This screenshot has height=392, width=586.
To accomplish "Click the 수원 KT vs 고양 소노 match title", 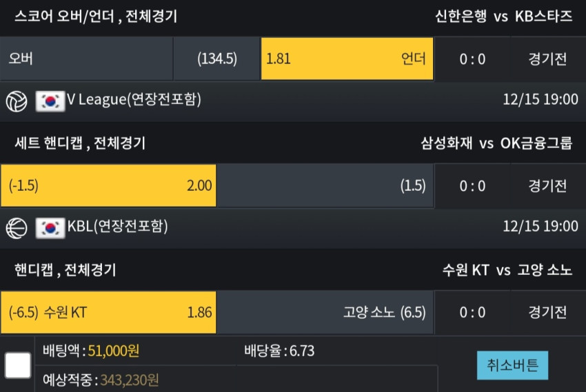I will [x=507, y=269].
